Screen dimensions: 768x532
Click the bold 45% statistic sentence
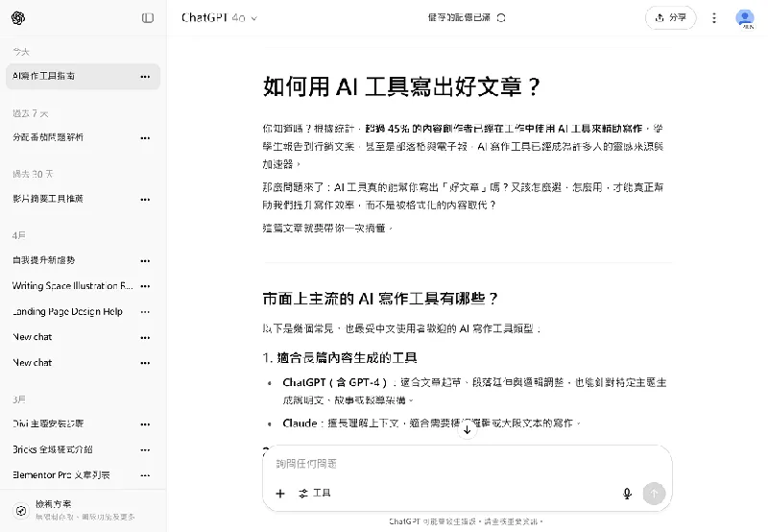(503, 129)
